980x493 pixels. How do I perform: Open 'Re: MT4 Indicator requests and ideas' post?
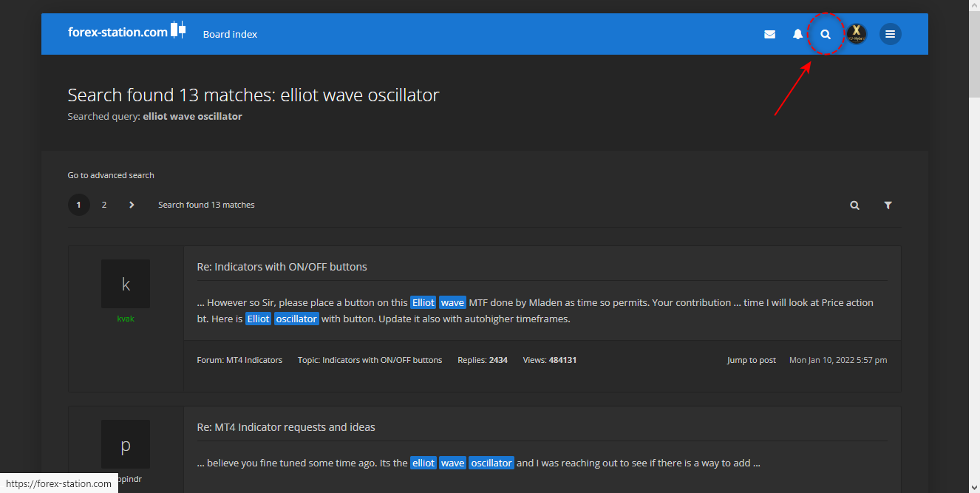coord(286,427)
